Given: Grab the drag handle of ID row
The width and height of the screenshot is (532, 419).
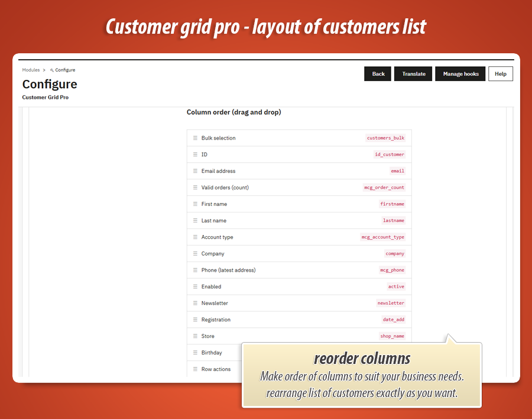Looking at the screenshot, I should pos(195,154).
